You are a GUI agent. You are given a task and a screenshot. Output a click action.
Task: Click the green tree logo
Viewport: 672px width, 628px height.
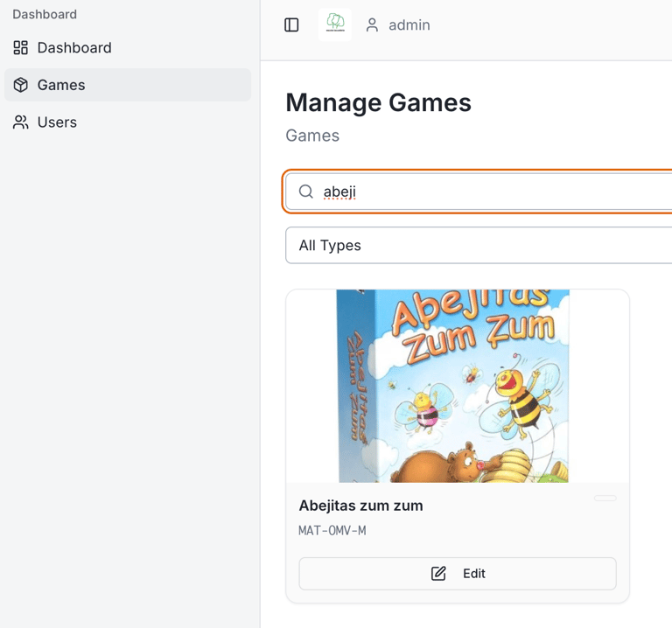coord(335,24)
